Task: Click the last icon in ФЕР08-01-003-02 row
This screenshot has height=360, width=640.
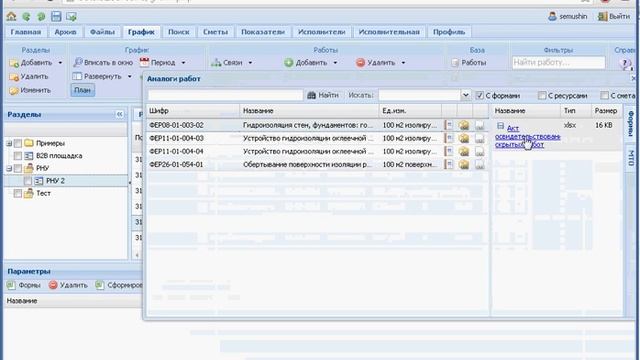Action: pos(480,126)
